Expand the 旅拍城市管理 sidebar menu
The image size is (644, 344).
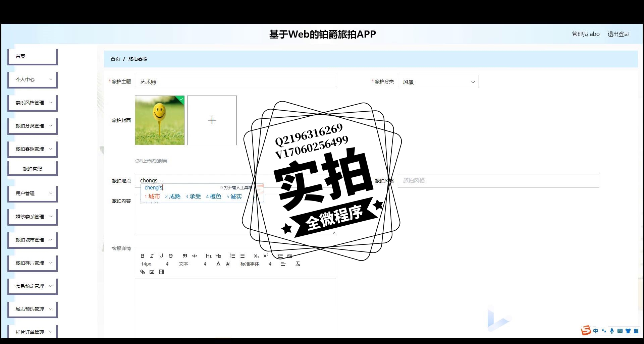coord(33,240)
